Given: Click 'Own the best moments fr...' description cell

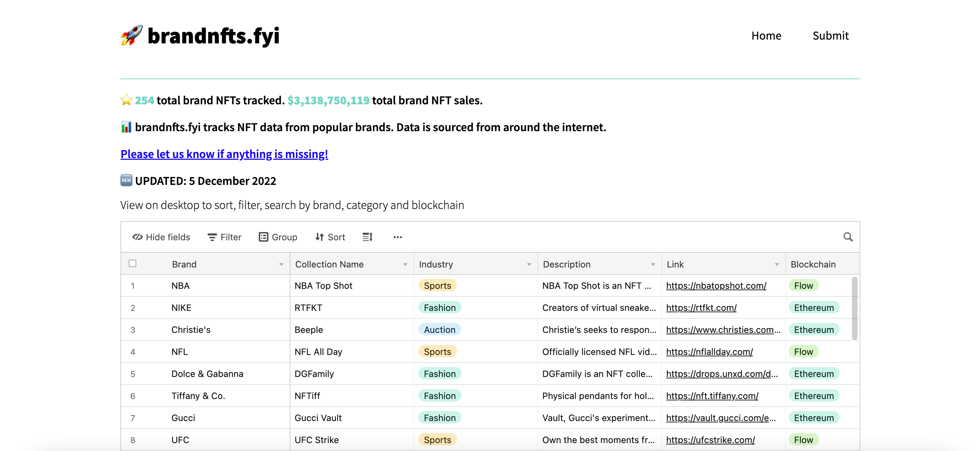Looking at the screenshot, I should tap(599, 440).
